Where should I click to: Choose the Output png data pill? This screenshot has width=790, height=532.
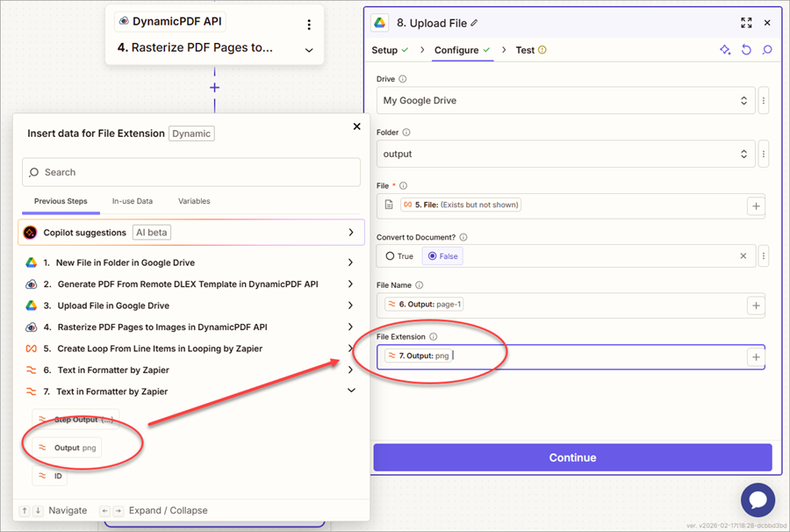coord(67,448)
